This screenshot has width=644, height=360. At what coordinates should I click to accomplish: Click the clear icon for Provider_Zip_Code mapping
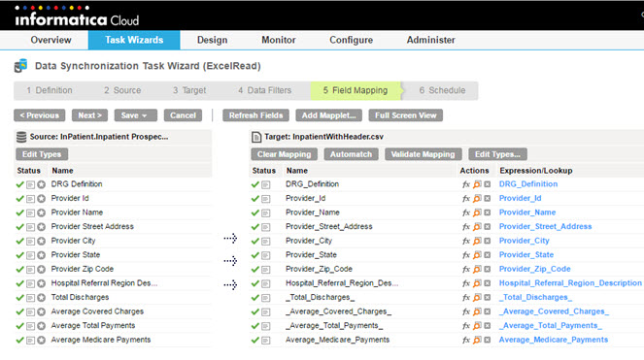click(487, 270)
